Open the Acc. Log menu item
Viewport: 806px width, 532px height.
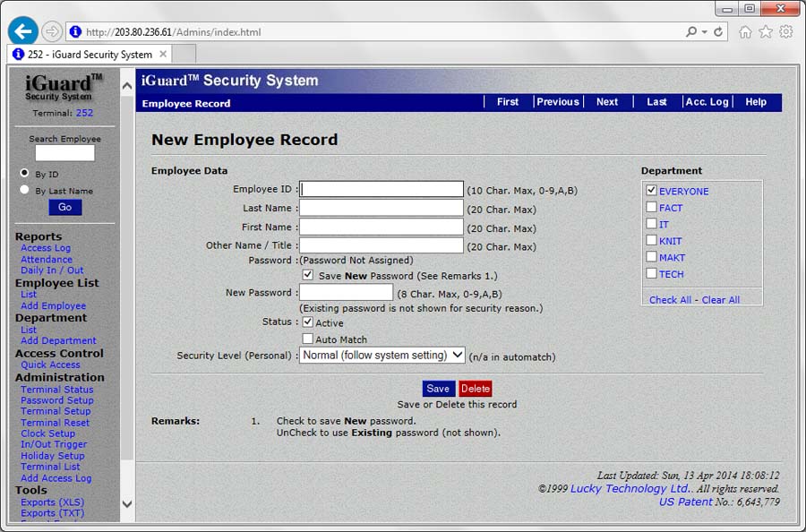point(707,102)
